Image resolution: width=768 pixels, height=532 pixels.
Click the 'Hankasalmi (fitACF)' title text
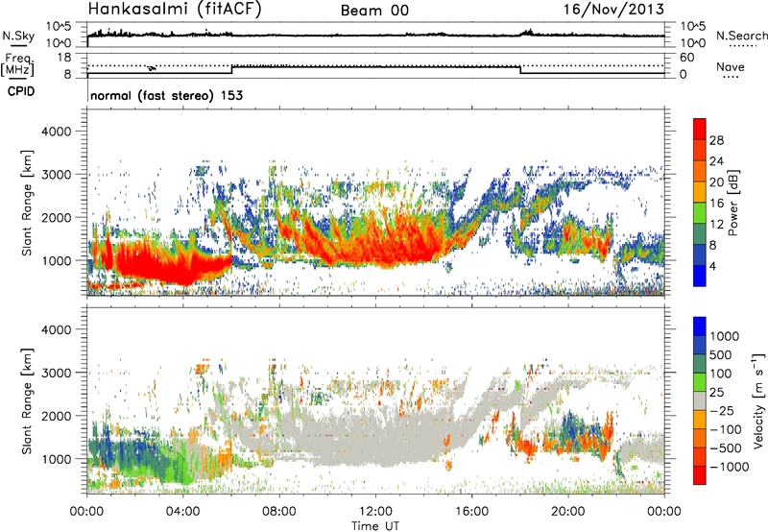point(175,10)
